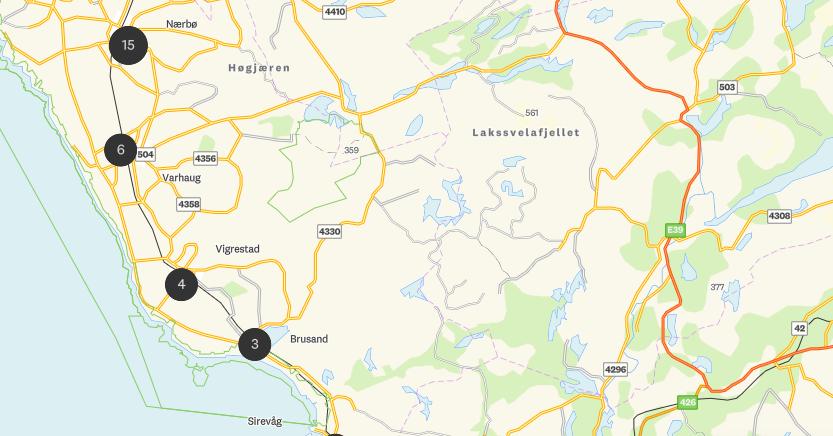Click the 503 road number badge
Image resolution: width=833 pixels, height=436 pixels.
[727, 87]
